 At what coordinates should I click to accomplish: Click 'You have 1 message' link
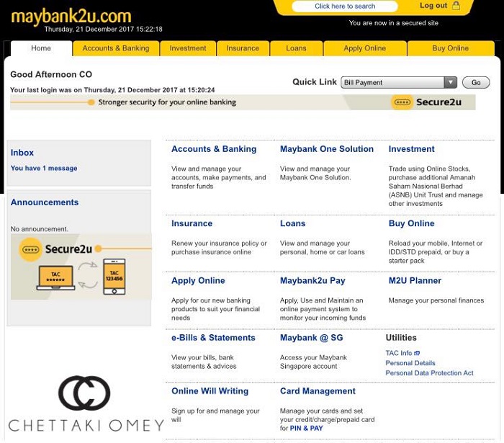tap(44, 168)
